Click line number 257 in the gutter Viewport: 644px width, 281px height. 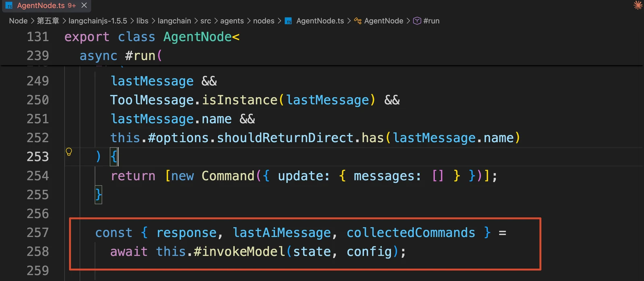tap(38, 233)
